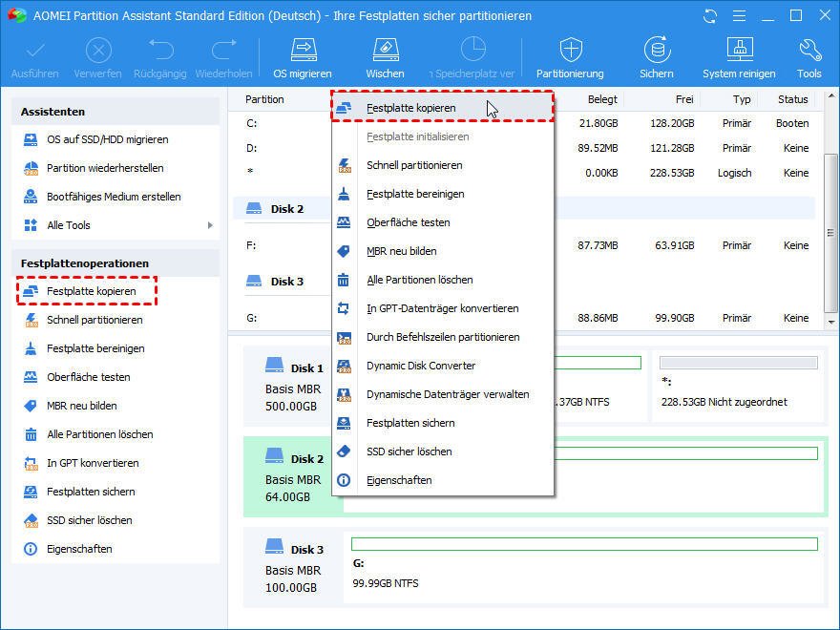Select the G: partition row in list
This screenshot has height=630, width=840.
click(524, 318)
